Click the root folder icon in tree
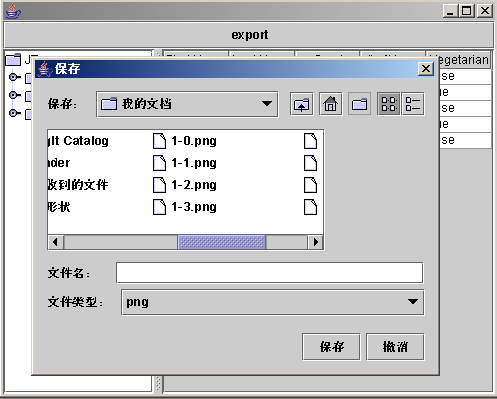 click(x=13, y=59)
